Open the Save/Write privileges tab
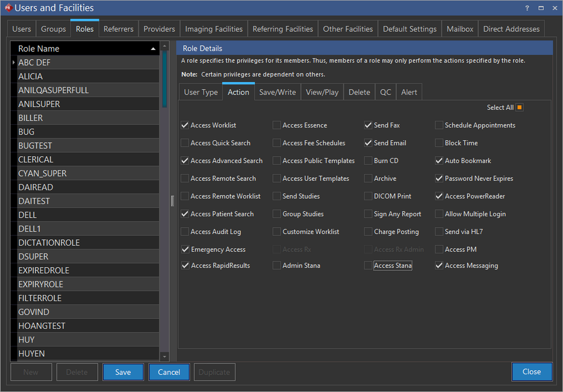The height and width of the screenshot is (392, 563). 277,92
